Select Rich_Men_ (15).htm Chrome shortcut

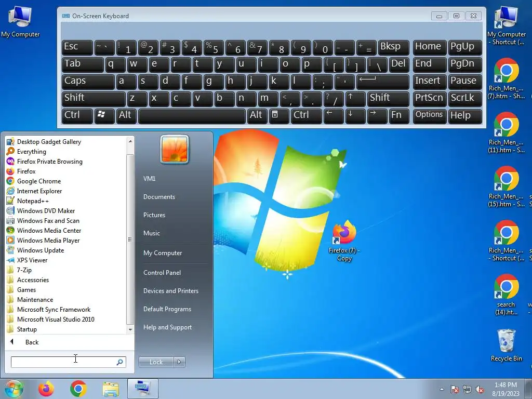[506, 187]
